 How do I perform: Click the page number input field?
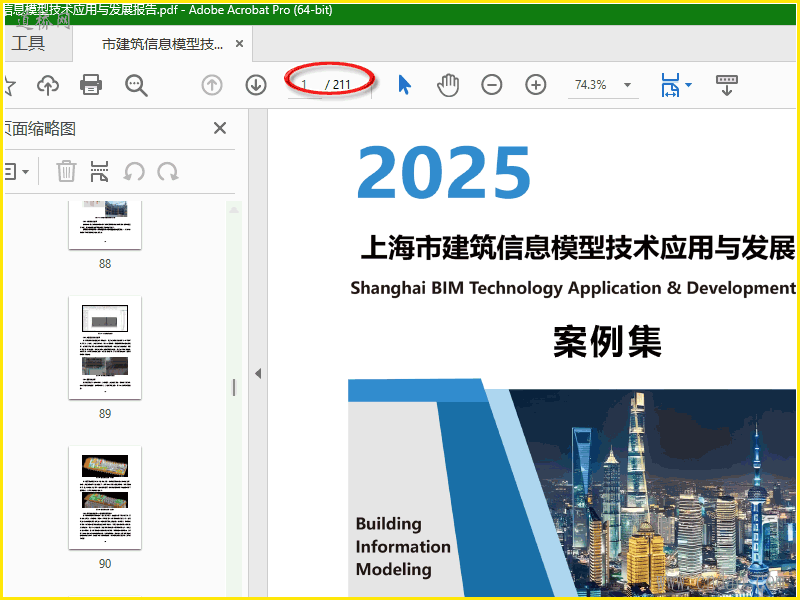(305, 85)
